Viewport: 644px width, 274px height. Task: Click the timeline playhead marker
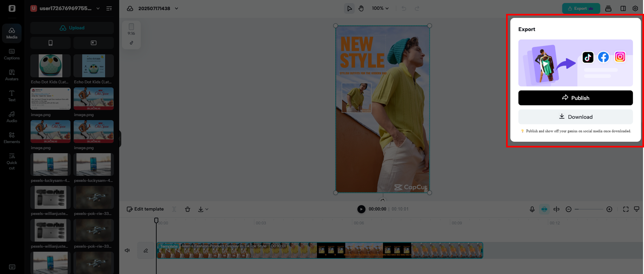(x=156, y=221)
